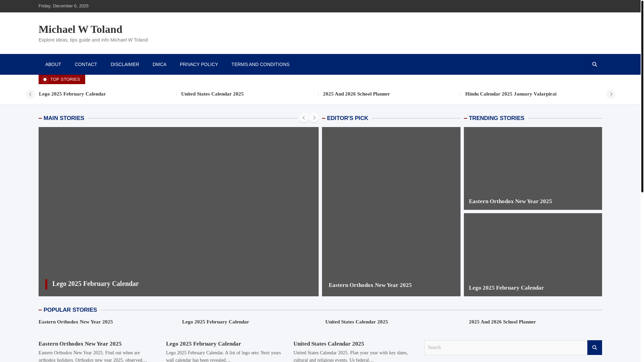Open Editor's Pick Eastern Orthodox New Year 2025
Viewport: 644px width, 362px height.
(370, 285)
